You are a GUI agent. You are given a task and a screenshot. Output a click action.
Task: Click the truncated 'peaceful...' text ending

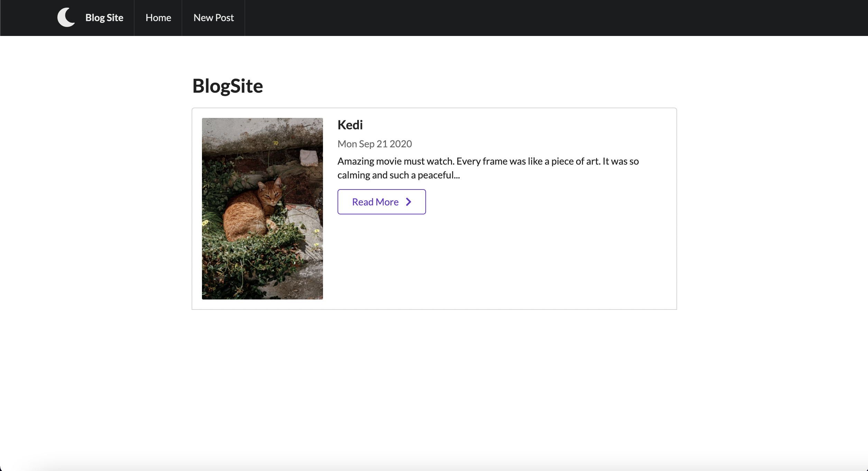pos(438,175)
